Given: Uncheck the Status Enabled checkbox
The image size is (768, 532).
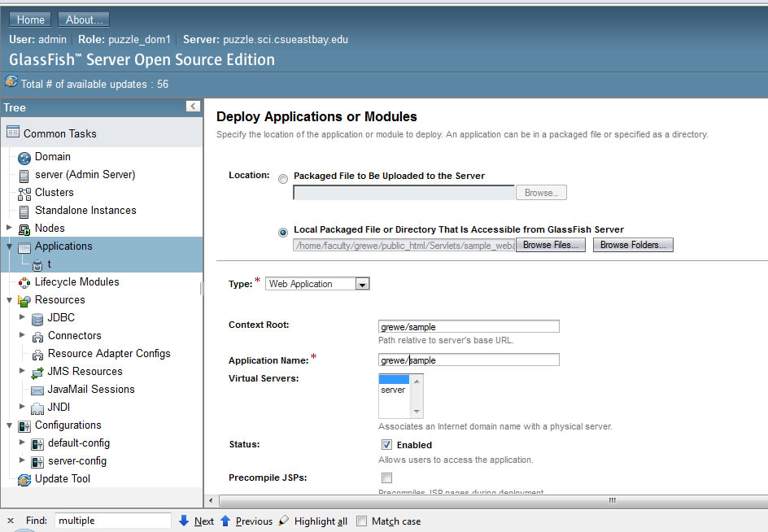Looking at the screenshot, I should (386, 445).
